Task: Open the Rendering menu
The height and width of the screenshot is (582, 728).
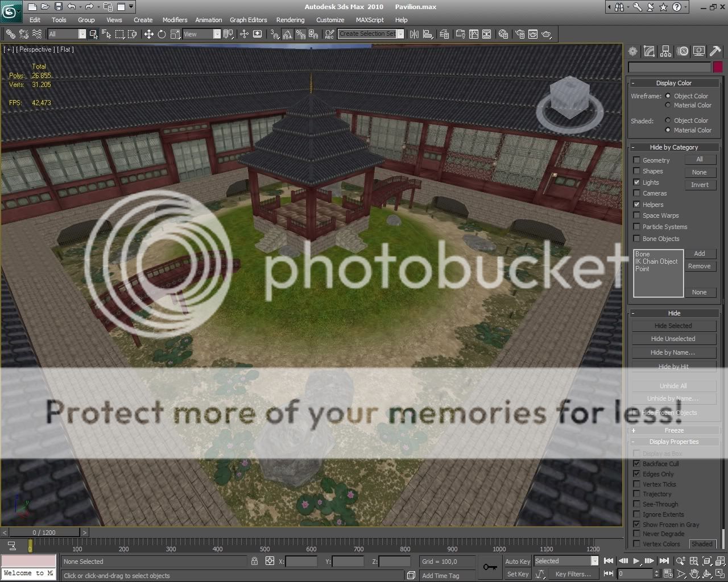Action: click(290, 20)
